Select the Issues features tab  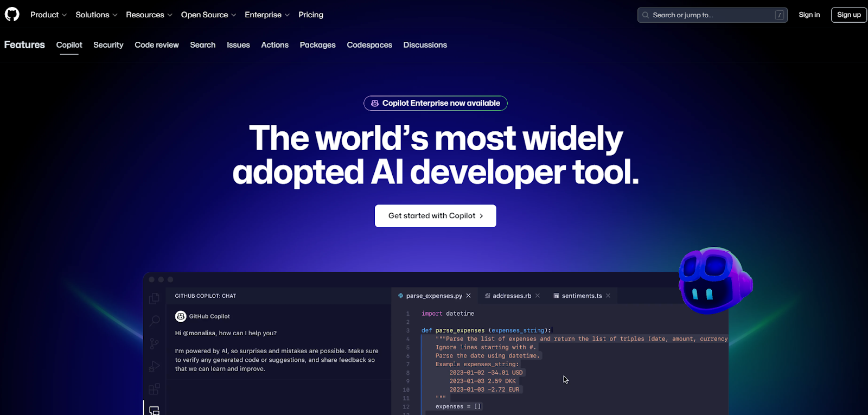click(238, 45)
